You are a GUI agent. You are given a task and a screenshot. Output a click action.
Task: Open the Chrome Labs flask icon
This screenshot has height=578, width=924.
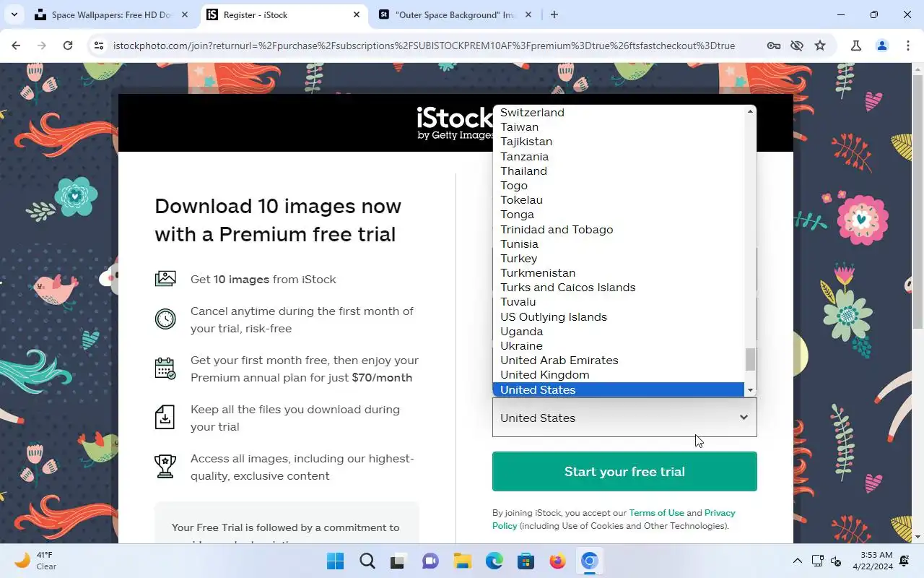tap(856, 46)
